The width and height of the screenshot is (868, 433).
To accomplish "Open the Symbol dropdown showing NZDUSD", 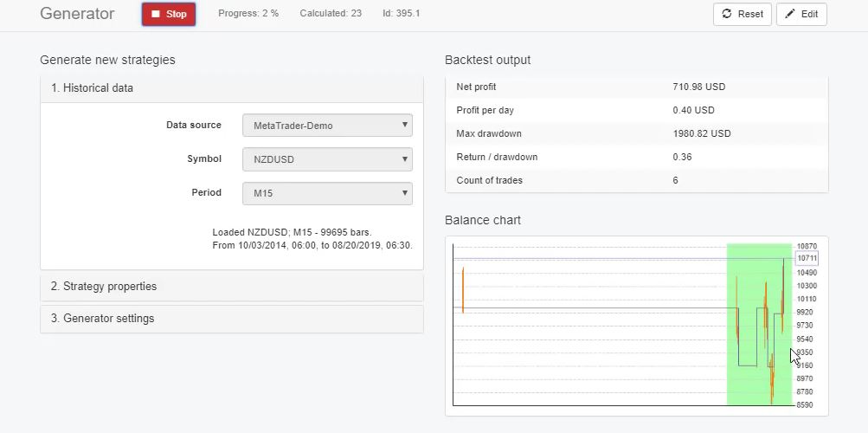I will pos(327,159).
